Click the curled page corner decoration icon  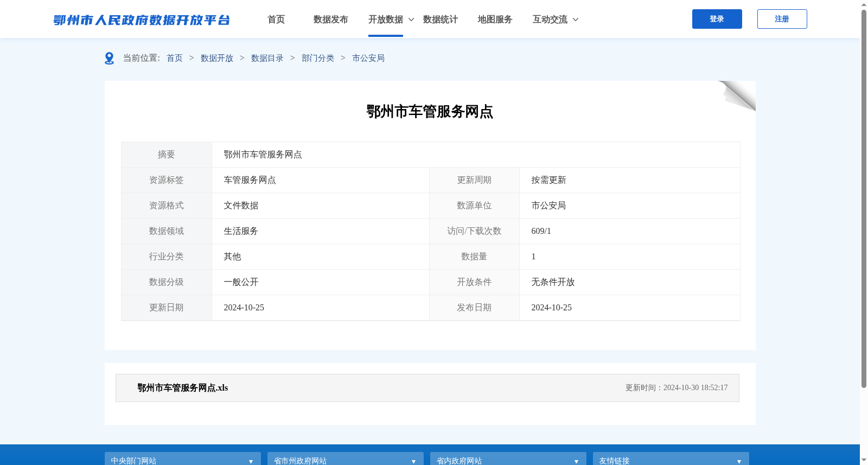737,95
